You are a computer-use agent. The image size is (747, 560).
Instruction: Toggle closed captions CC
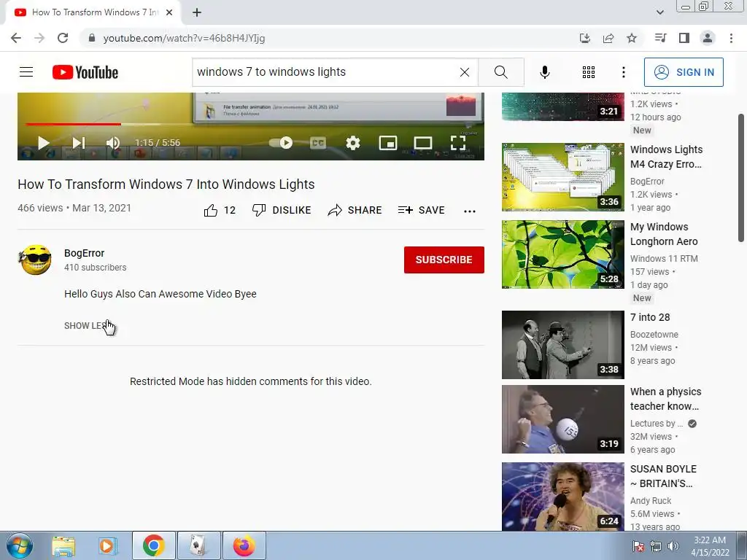click(318, 143)
